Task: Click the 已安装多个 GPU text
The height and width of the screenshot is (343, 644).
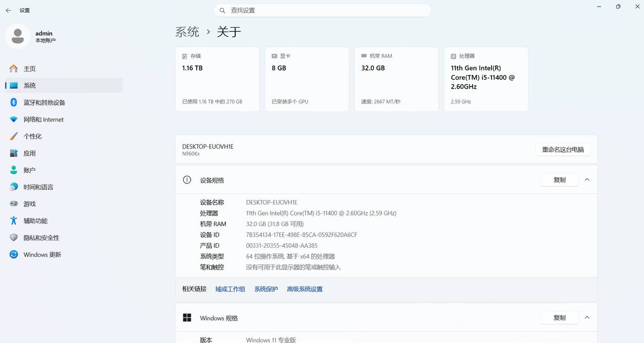Action: pyautogui.click(x=290, y=102)
